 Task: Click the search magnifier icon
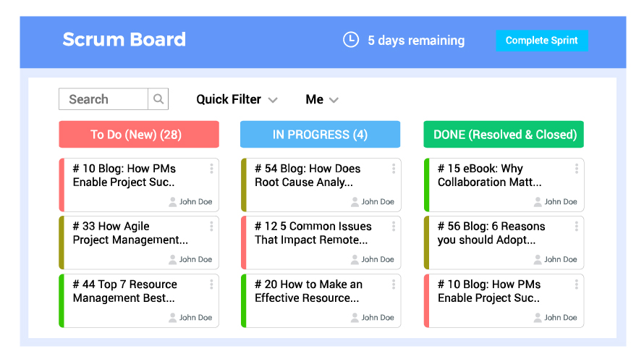158,99
